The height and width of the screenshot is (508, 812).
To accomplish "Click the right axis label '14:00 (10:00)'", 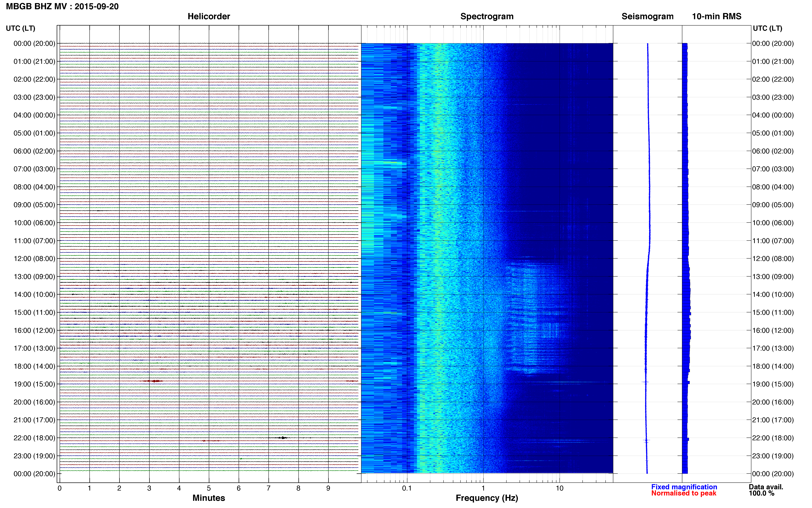I will click(x=773, y=295).
